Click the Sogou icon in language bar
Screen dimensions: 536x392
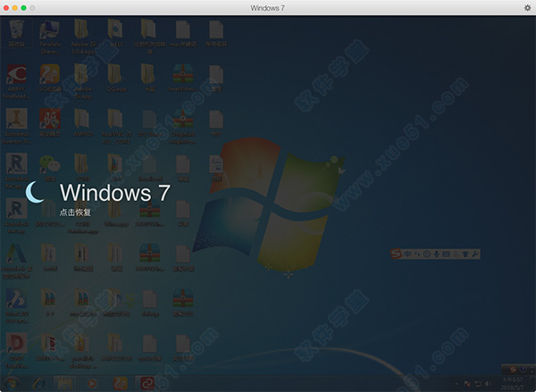pos(513,369)
